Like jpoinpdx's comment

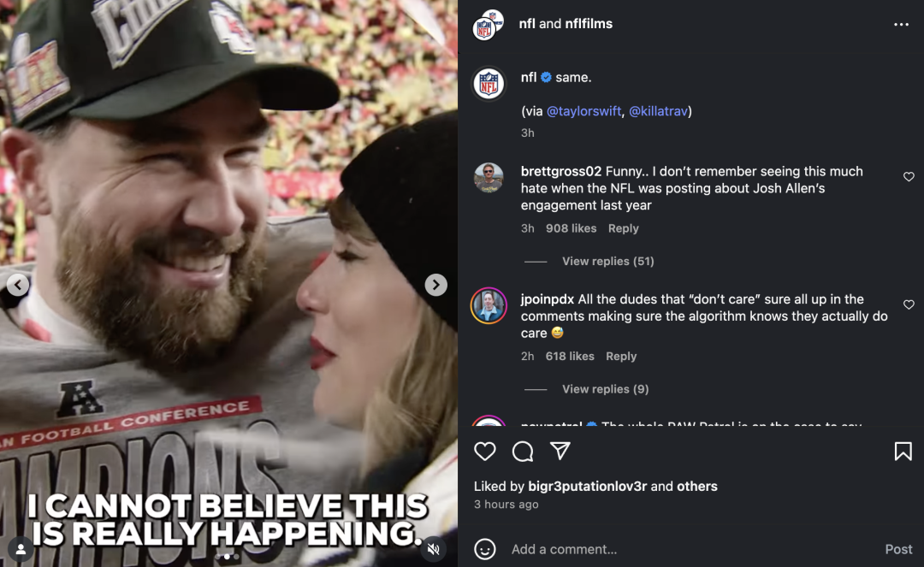tap(909, 305)
